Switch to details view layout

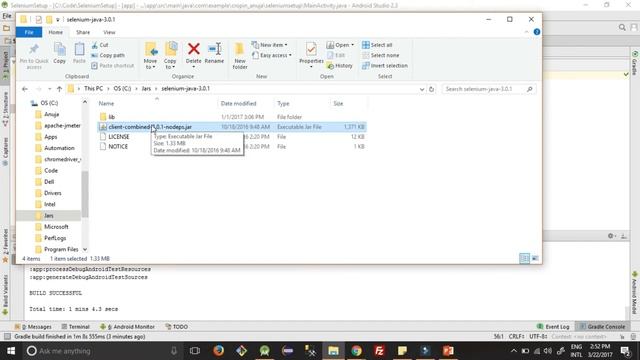point(524,258)
